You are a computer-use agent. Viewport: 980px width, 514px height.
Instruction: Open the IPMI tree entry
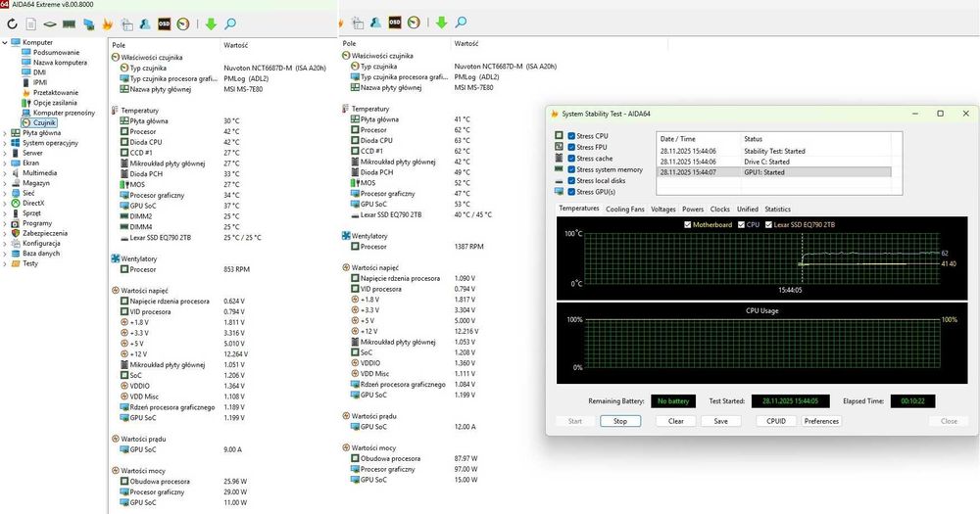pos(40,82)
